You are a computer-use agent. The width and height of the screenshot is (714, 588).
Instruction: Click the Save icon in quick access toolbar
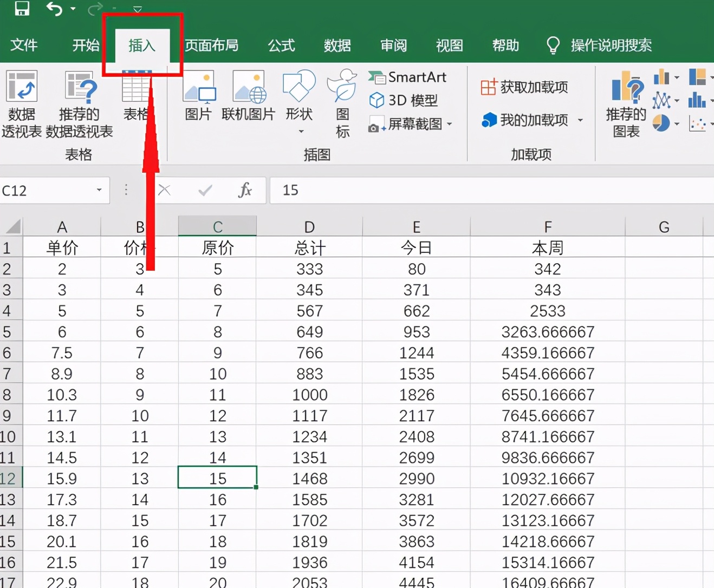coord(22,8)
